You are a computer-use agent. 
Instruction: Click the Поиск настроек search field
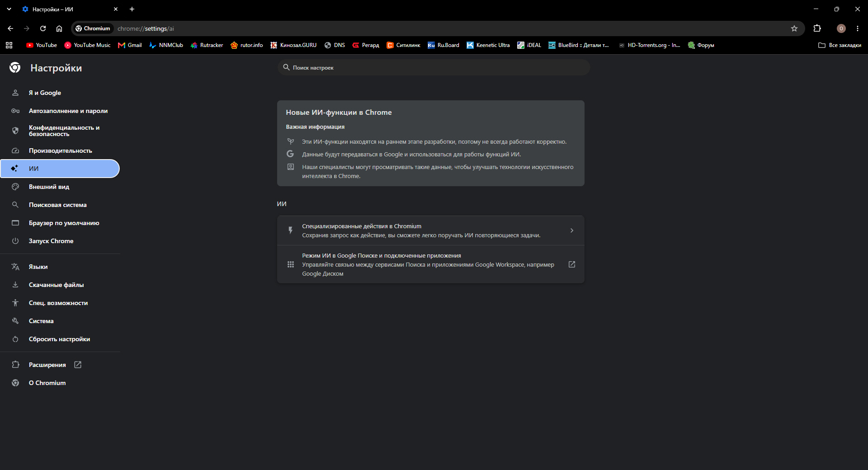(434, 67)
